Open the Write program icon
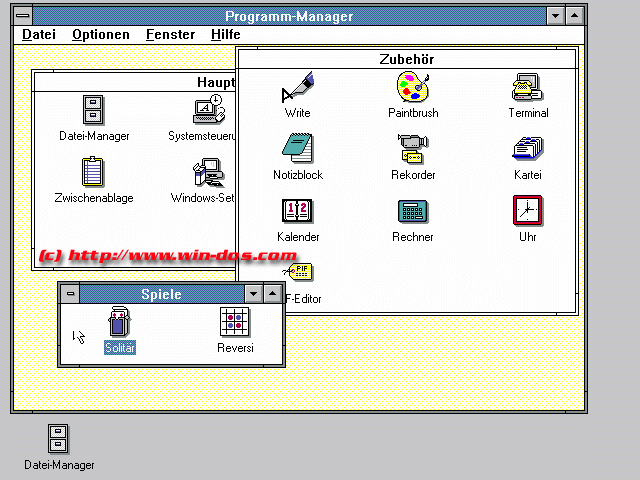 pyautogui.click(x=298, y=88)
